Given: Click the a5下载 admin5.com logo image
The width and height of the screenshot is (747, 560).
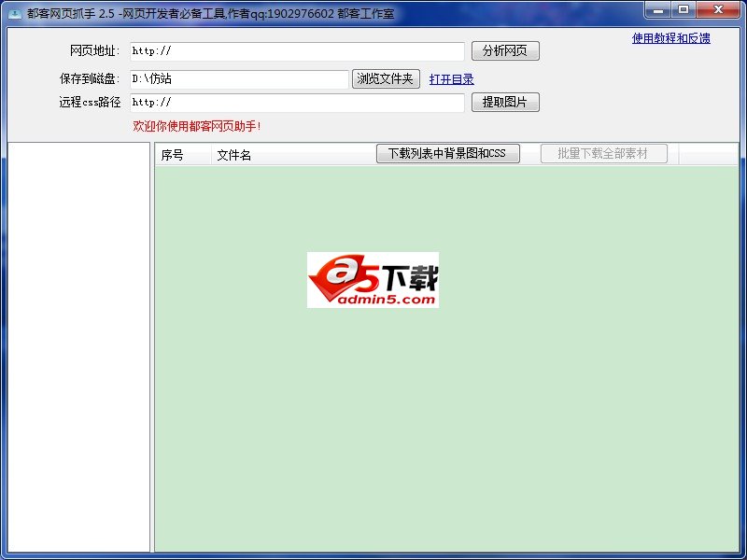Looking at the screenshot, I should tap(373, 280).
